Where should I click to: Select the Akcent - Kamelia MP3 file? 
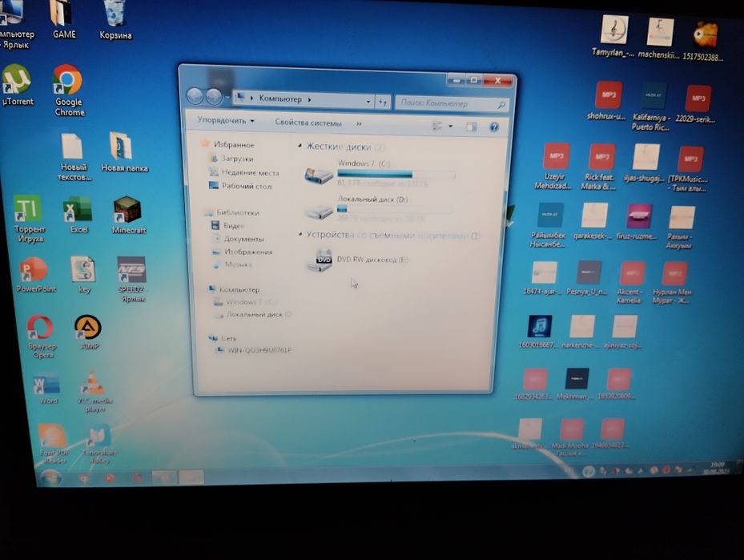[x=630, y=283]
